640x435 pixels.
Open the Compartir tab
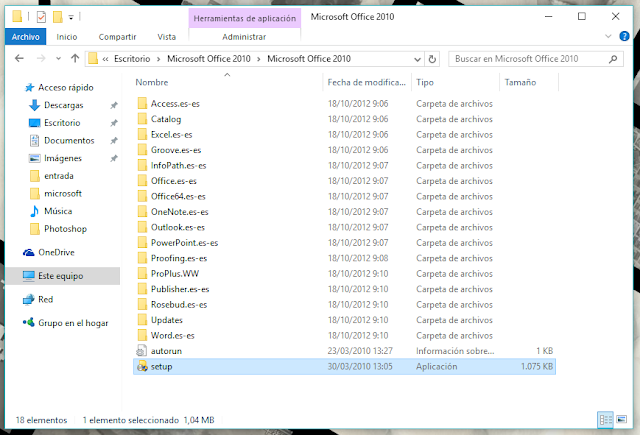117,37
